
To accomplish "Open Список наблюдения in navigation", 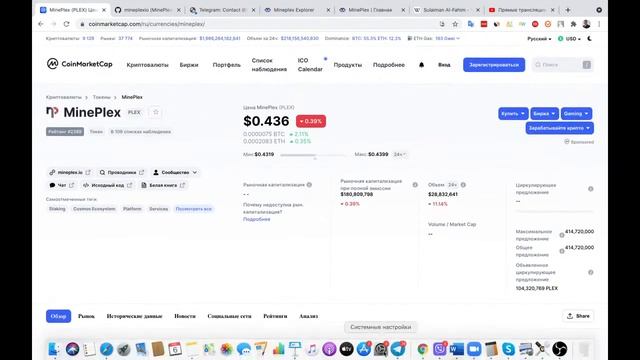I will [x=269, y=64].
